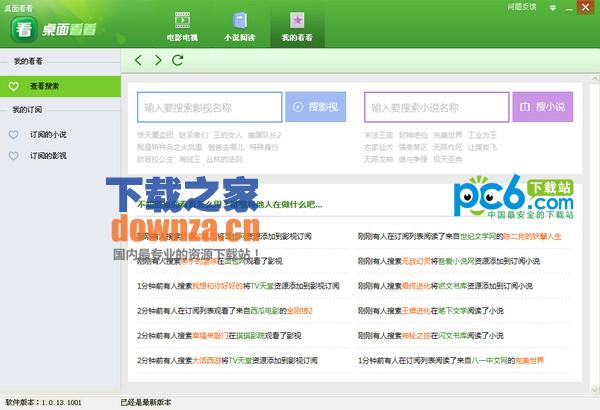This screenshot has height=410, width=600.
Task: Open the 电影电视 tab
Action: tap(183, 26)
